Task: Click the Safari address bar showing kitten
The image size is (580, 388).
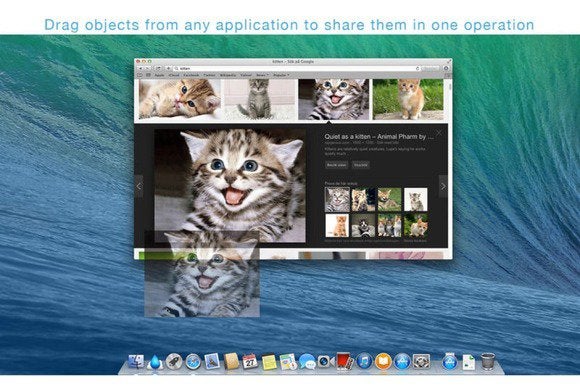Action: tap(297, 68)
